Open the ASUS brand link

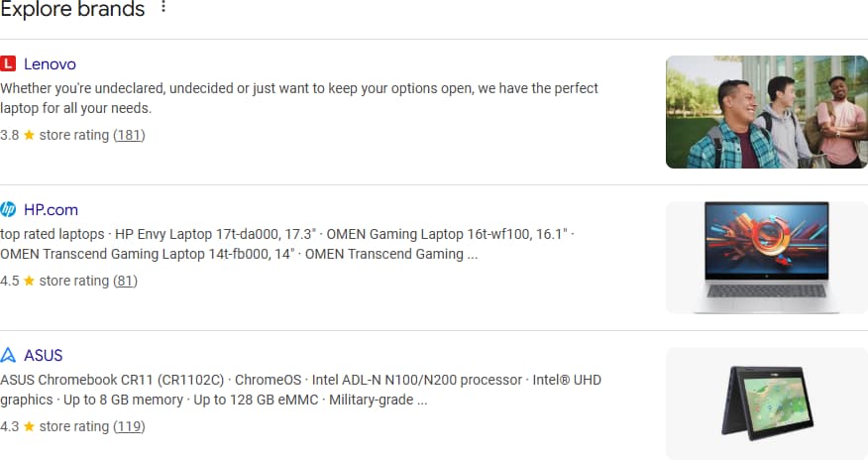44,355
